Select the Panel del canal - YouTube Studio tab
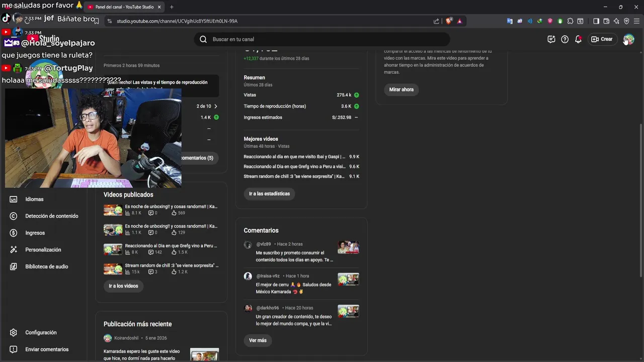Viewport: 644px width, 362px height. (124, 7)
